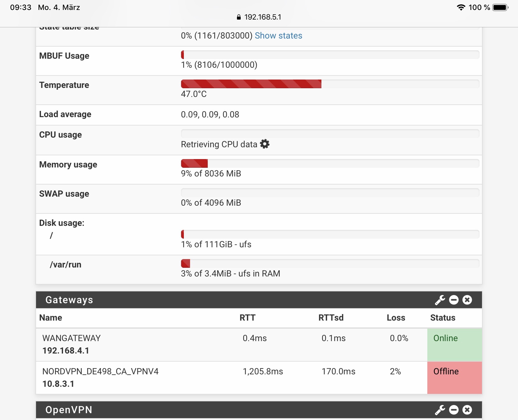Tap the 192.168.5.1 address bar
The image size is (518, 420).
[262, 17]
